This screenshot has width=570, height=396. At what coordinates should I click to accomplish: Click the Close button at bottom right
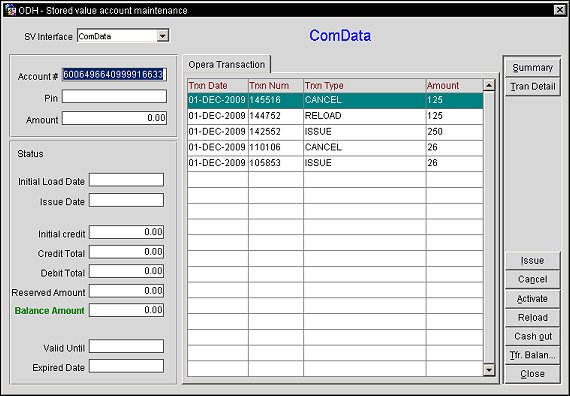533,374
